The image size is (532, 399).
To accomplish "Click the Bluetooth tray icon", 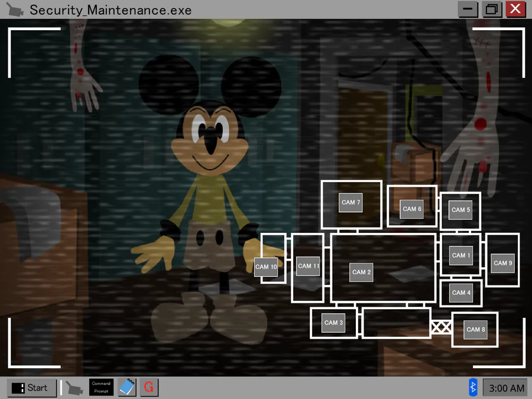I will pyautogui.click(x=473, y=387).
